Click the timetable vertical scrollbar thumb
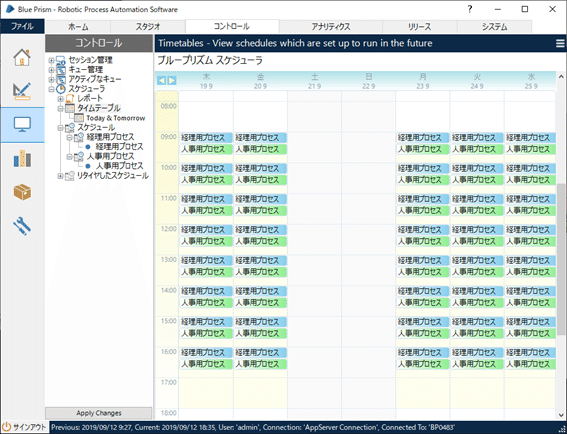The width and height of the screenshot is (567, 434). (561, 260)
